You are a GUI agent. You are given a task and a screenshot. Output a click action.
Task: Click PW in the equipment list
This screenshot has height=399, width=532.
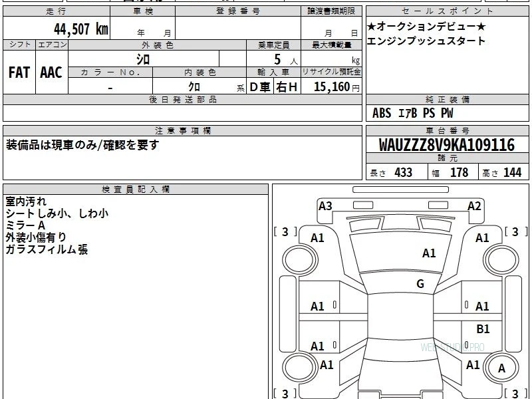(447, 113)
